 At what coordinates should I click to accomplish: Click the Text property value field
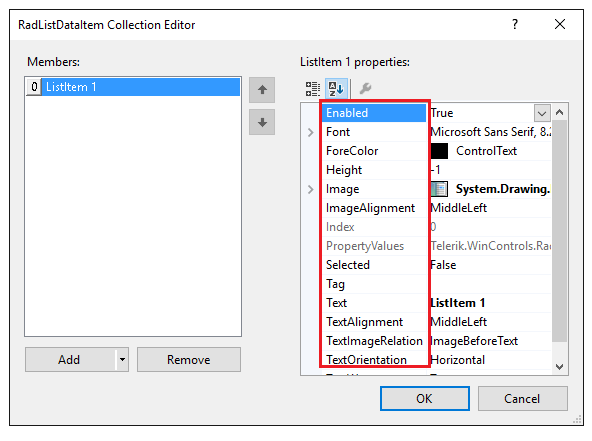click(490, 303)
